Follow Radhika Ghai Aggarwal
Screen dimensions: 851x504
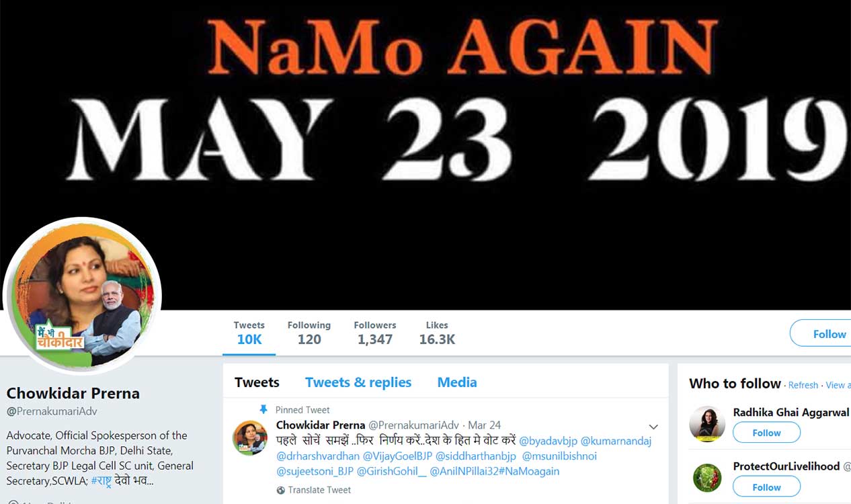point(766,433)
